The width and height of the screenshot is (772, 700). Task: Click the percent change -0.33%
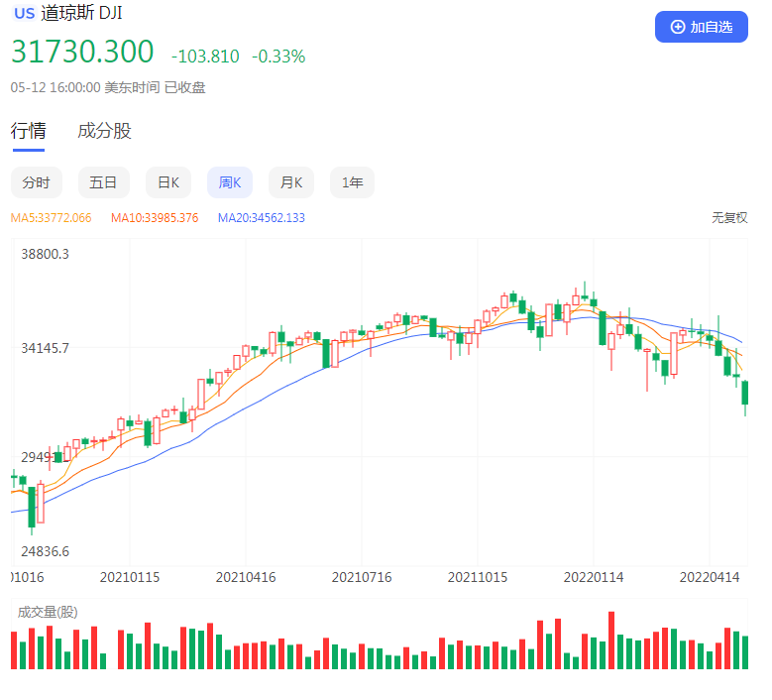pos(278,57)
